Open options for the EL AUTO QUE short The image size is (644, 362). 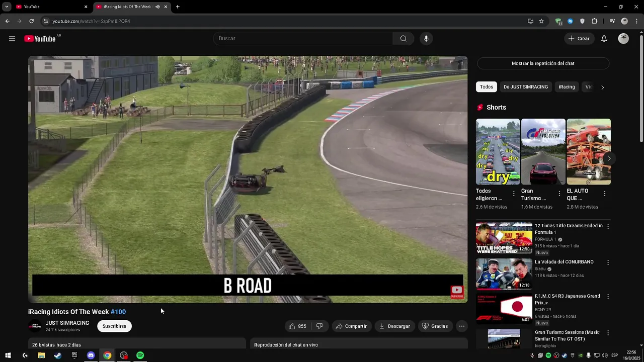pos(604,194)
